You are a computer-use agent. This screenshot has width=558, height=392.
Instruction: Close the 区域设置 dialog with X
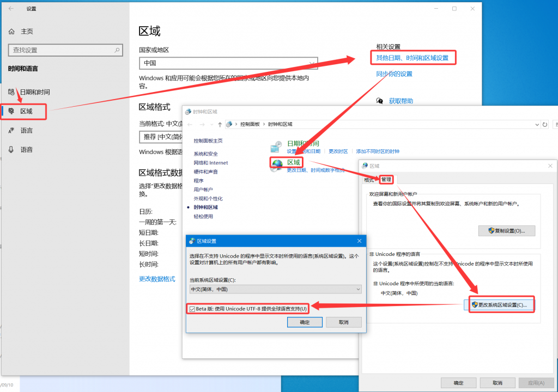360,241
